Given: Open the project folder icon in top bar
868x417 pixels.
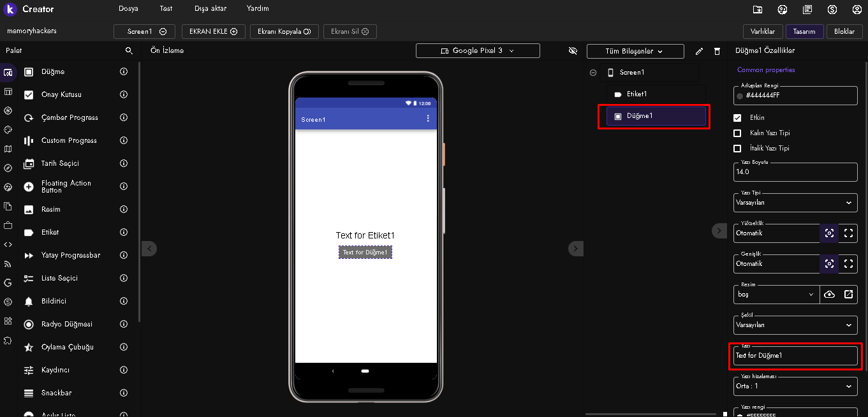Looking at the screenshot, I should click(x=757, y=9).
